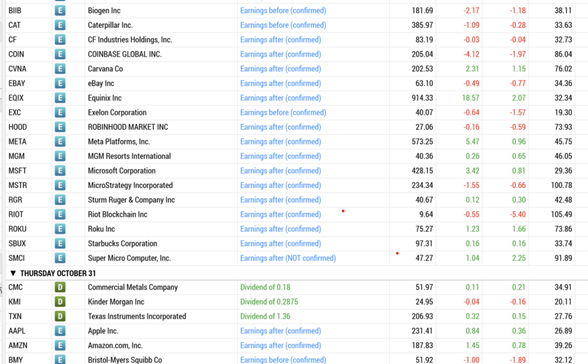Click the dividend icon for TXN
The width and height of the screenshot is (588, 364).
[60, 316]
